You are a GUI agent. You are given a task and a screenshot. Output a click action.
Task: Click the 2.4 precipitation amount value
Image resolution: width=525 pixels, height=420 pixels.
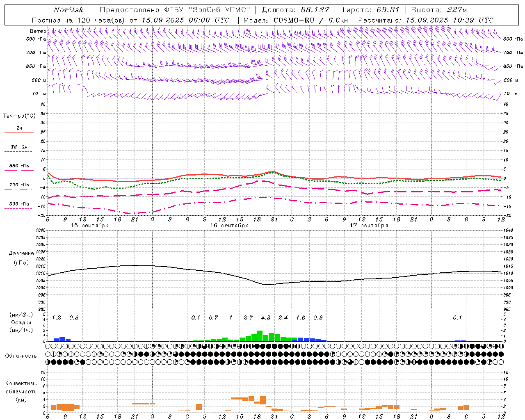283,318
